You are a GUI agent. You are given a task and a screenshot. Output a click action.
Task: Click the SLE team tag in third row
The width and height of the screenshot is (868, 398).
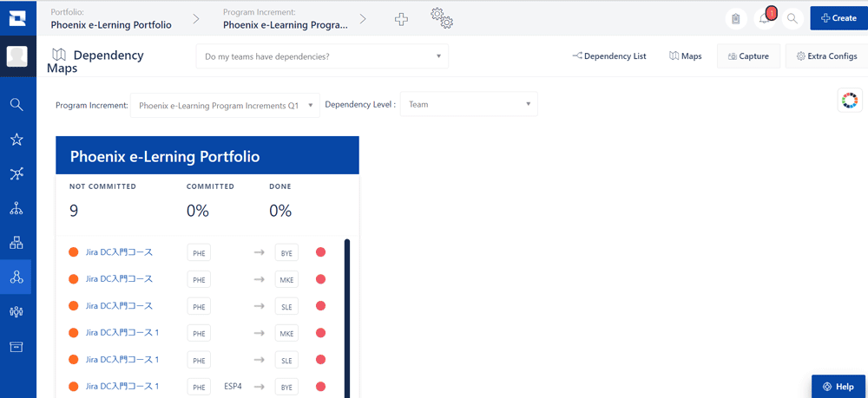286,306
